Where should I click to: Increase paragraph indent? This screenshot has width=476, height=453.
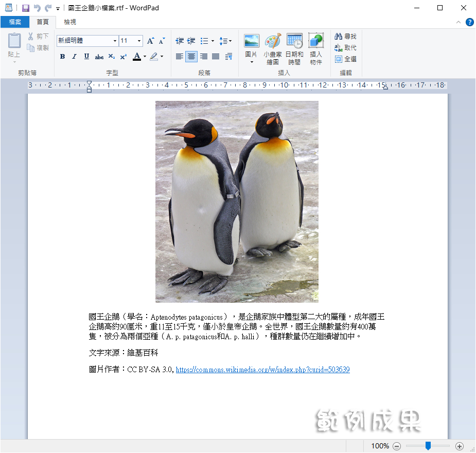(191, 41)
